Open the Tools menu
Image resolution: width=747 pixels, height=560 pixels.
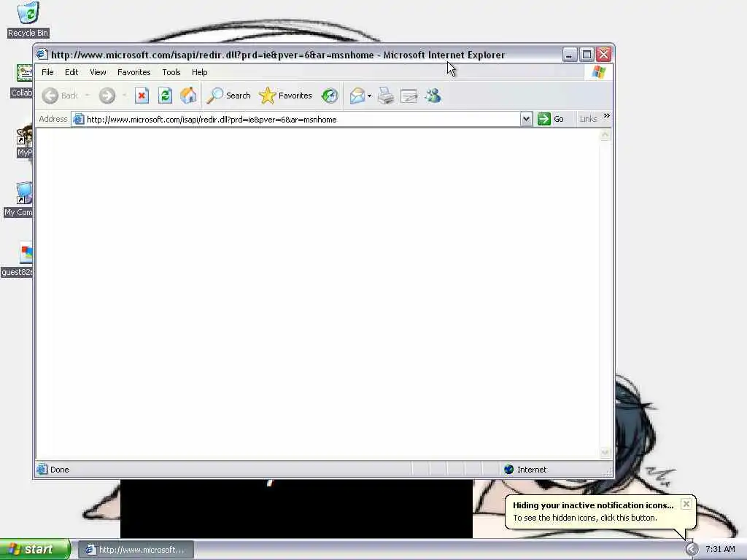coord(171,72)
